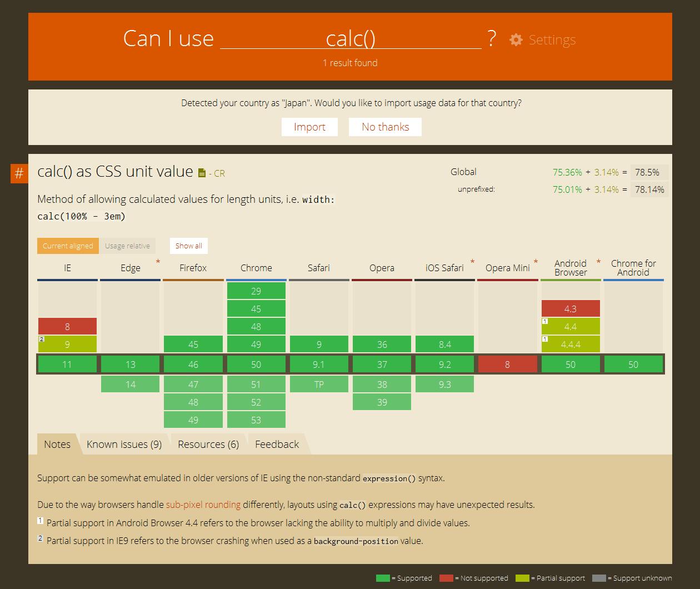Click the asterisk next to Edge header
This screenshot has height=589, width=700.
click(158, 262)
